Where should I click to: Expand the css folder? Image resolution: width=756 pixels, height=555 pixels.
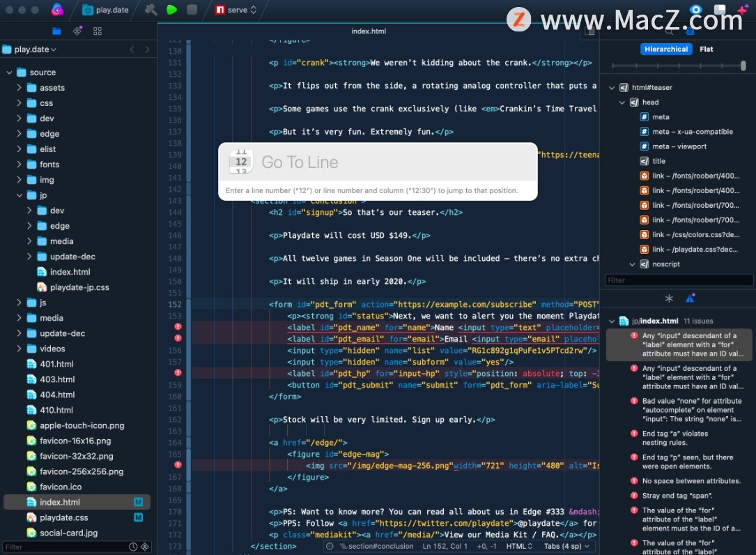(19, 103)
